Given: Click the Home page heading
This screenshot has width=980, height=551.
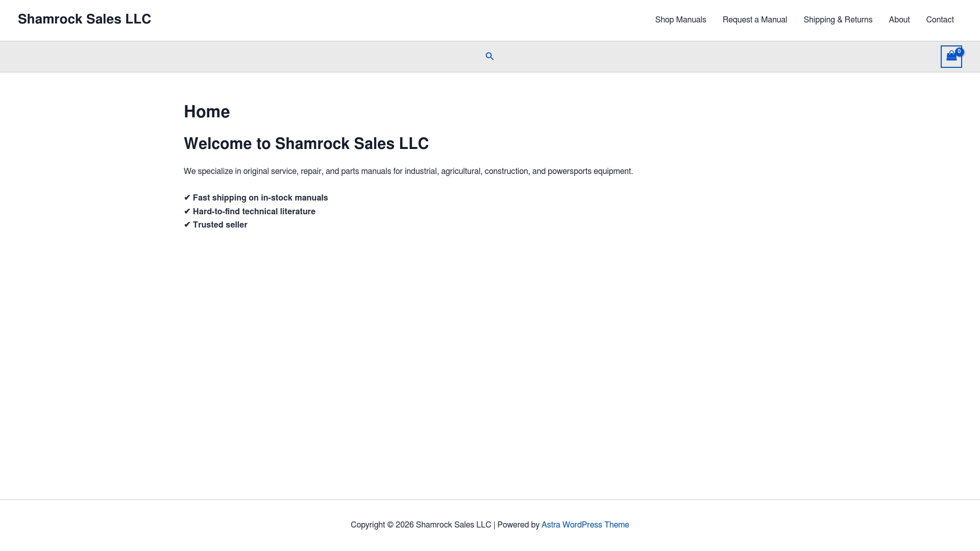Looking at the screenshot, I should 207,112.
